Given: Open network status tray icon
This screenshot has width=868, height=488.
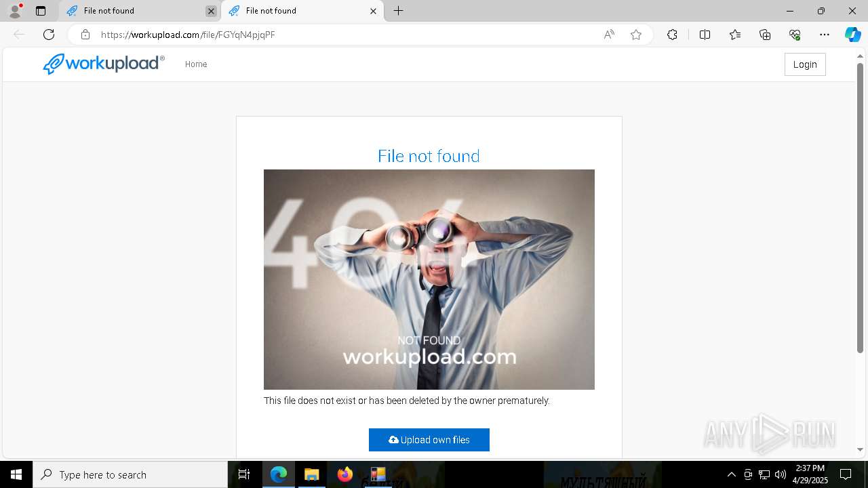Looking at the screenshot, I should pyautogui.click(x=764, y=474).
